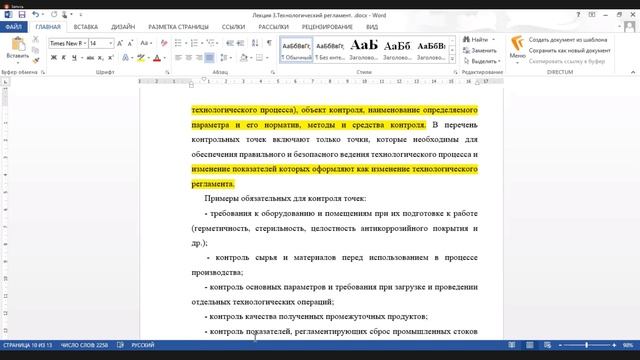Switch to the ВСТАВКА tab

tap(86, 27)
